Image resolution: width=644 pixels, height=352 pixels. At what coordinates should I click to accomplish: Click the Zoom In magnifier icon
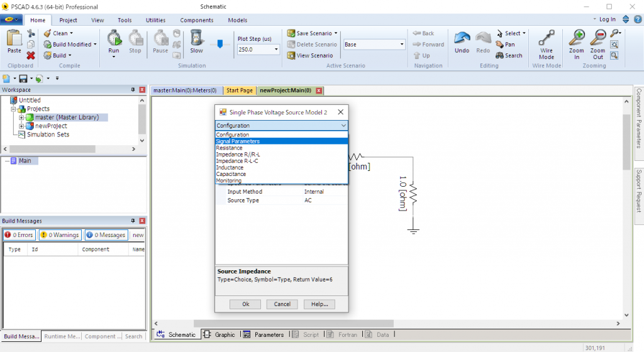(x=576, y=38)
